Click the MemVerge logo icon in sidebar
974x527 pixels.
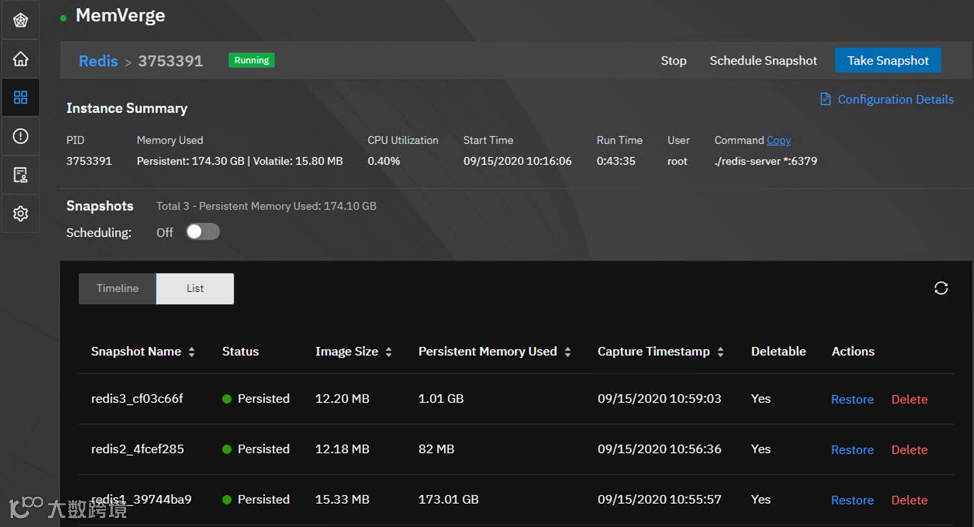[20, 20]
